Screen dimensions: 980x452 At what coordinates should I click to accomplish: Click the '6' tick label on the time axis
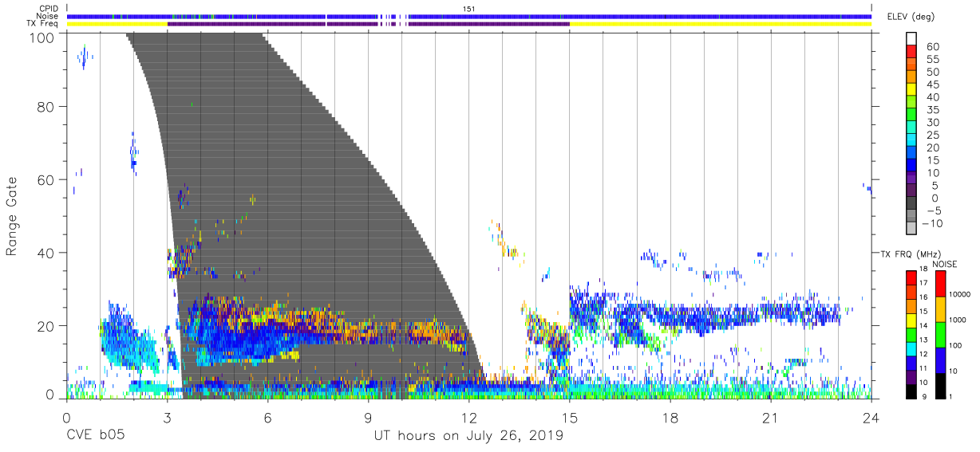[268, 418]
